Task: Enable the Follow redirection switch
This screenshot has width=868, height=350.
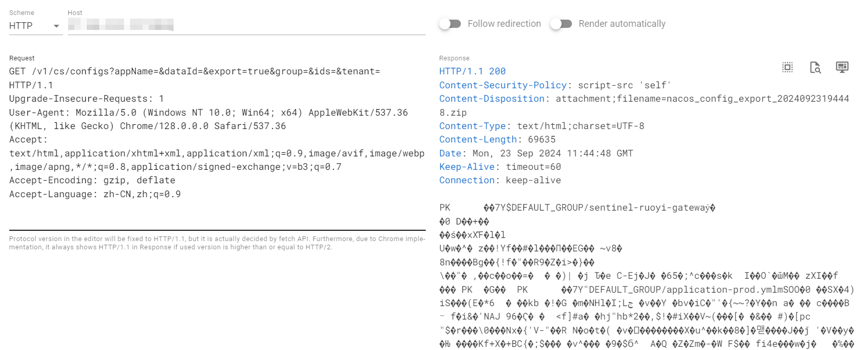Action: click(x=450, y=24)
